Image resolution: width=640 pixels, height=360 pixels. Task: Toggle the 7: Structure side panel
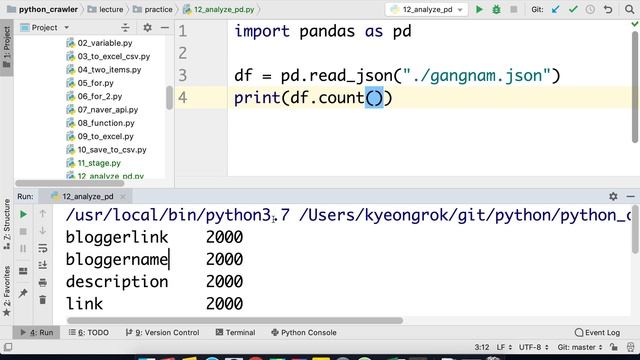(x=7, y=224)
